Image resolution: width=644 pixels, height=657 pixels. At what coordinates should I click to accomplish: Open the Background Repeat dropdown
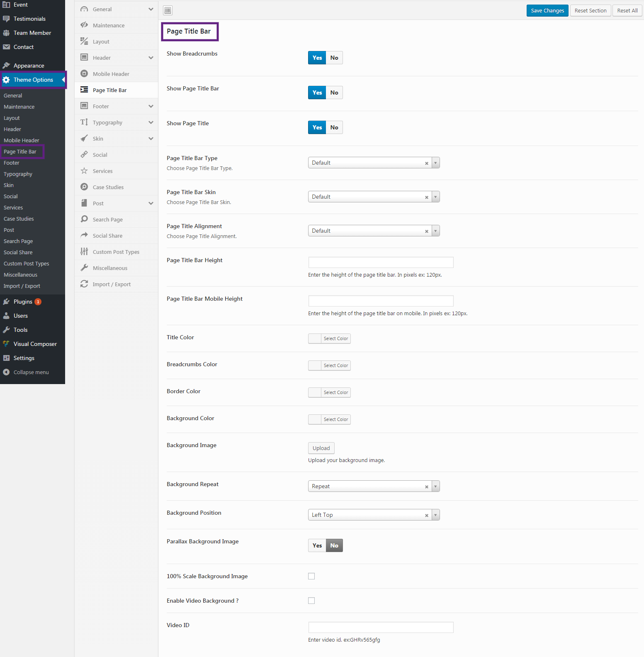[373, 486]
